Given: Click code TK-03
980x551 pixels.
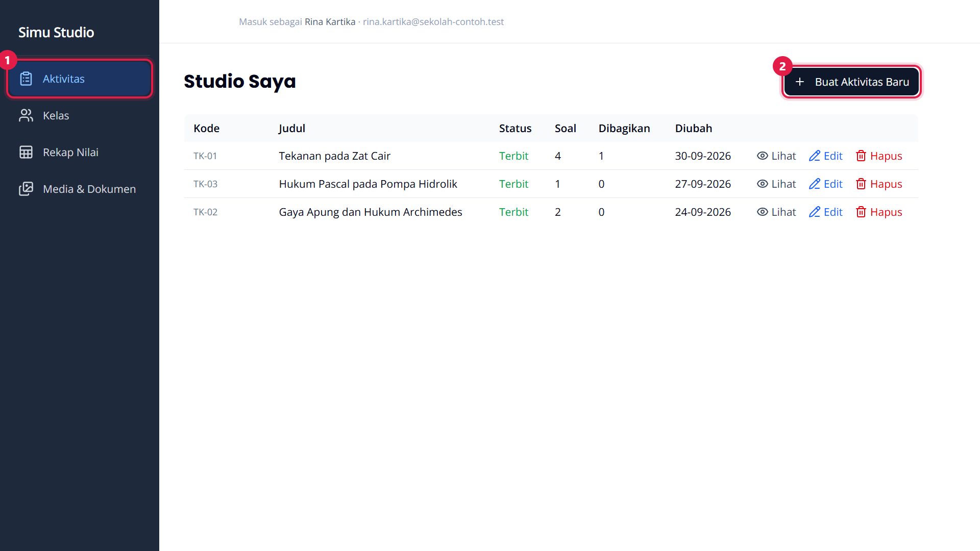Looking at the screenshot, I should pos(205,184).
